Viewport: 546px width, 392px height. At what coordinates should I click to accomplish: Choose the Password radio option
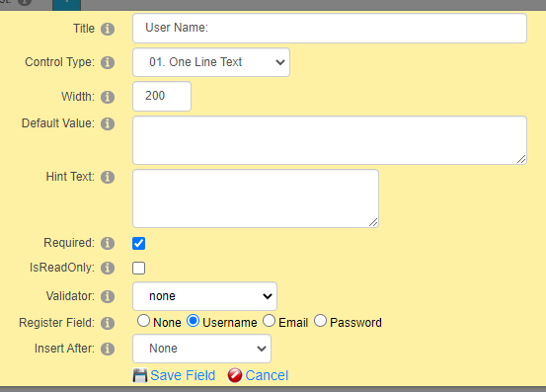(320, 321)
